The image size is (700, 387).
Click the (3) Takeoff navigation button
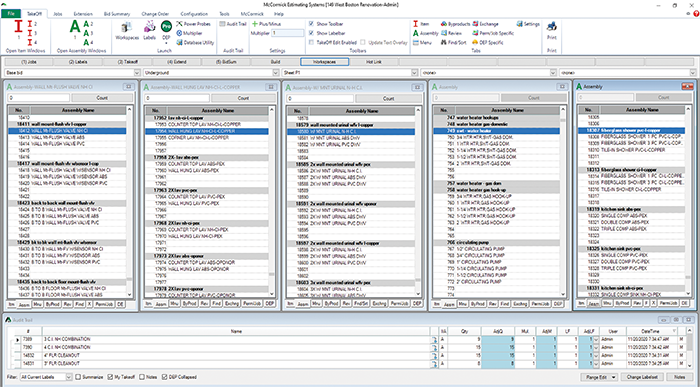(x=128, y=62)
